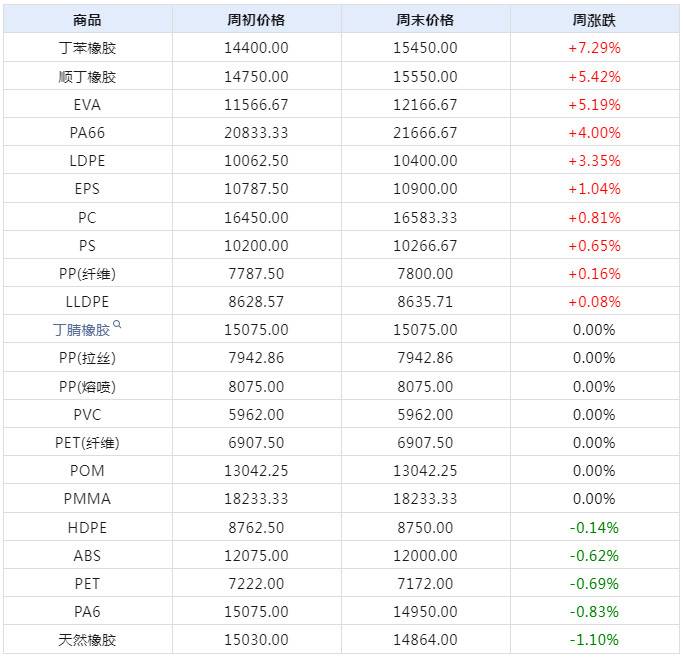Open the 丁腈橡胶 product link
The height and width of the screenshot is (659, 683).
[x=82, y=330]
